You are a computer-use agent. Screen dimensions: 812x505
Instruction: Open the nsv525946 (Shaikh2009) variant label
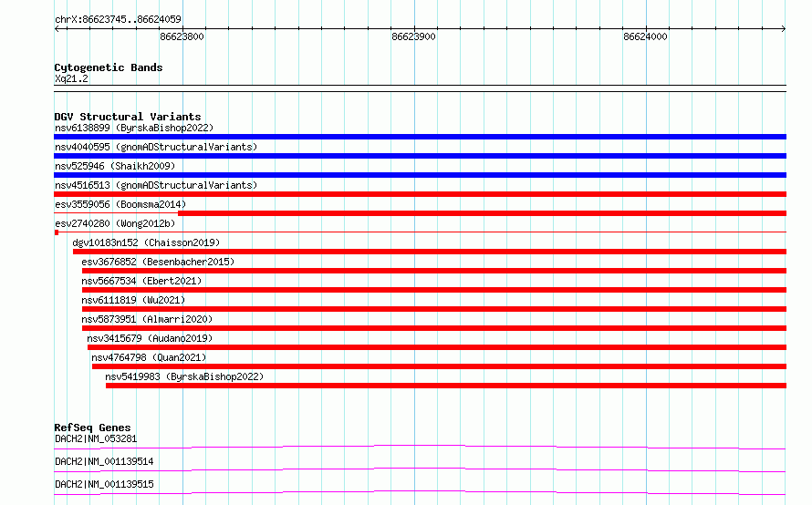click(x=115, y=166)
